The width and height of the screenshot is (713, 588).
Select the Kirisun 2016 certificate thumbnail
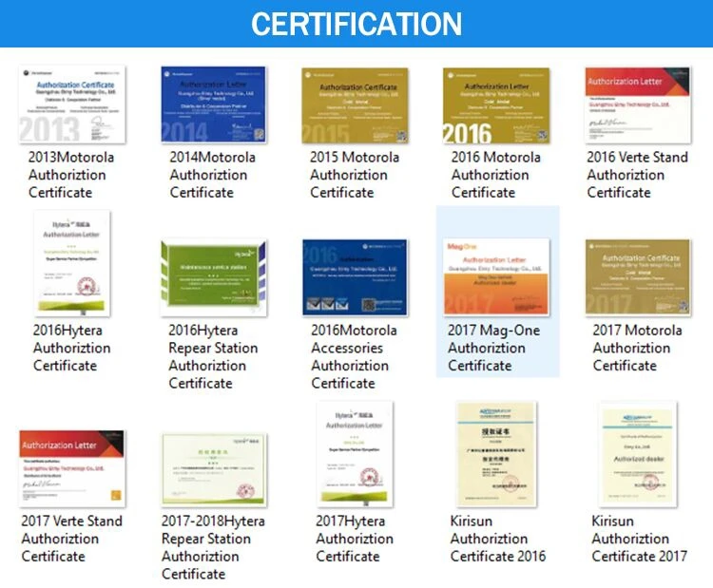(496, 454)
